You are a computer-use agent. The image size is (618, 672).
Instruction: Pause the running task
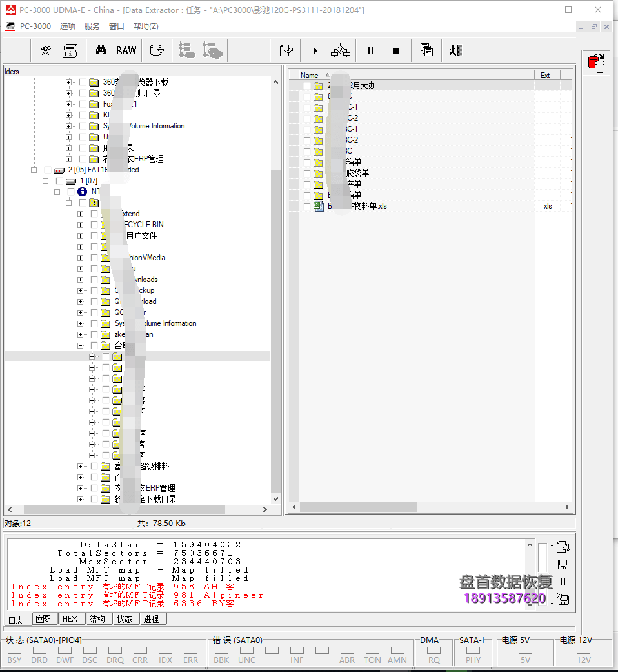point(370,50)
